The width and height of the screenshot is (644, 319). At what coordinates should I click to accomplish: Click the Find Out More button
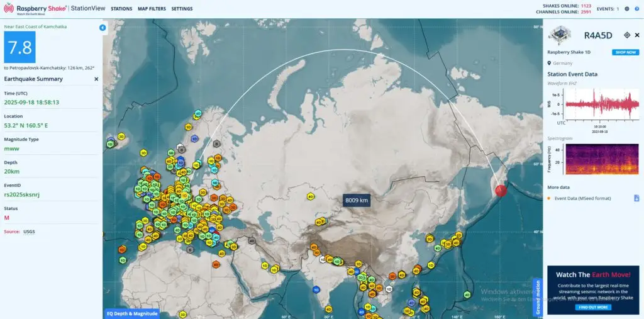[x=593, y=307]
